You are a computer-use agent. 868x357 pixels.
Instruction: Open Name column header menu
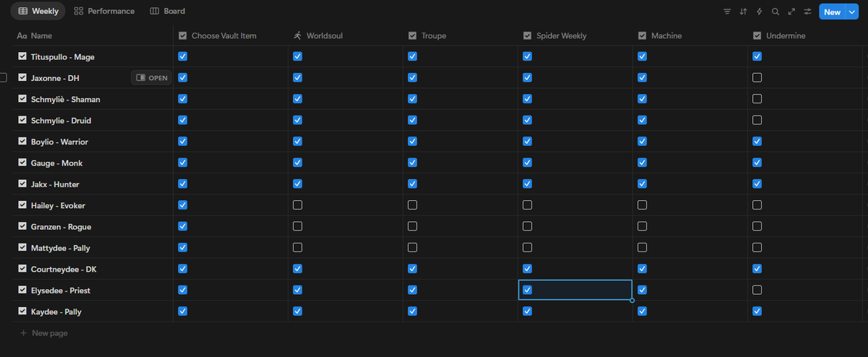point(94,35)
